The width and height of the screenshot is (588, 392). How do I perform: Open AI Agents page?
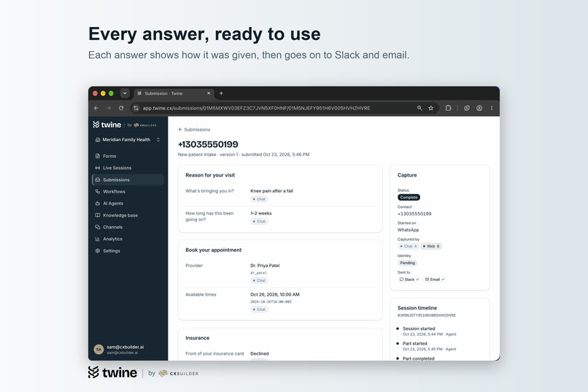click(x=128, y=204)
